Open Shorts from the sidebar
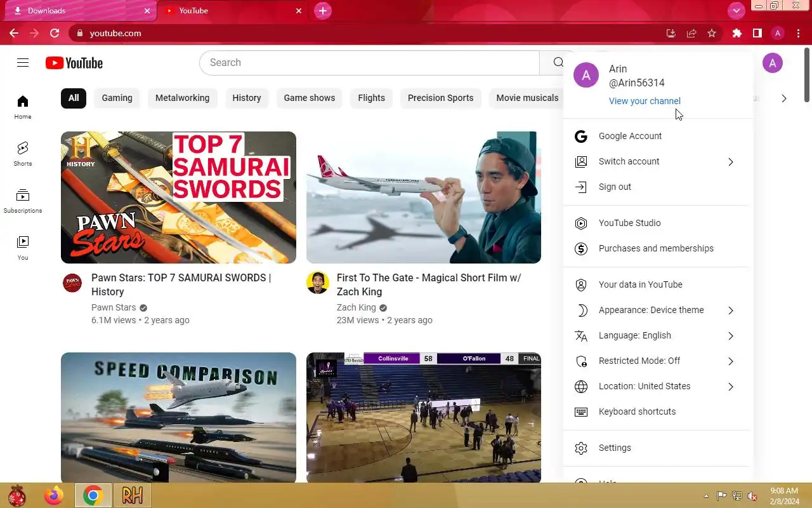The width and height of the screenshot is (812, 508). [23, 154]
